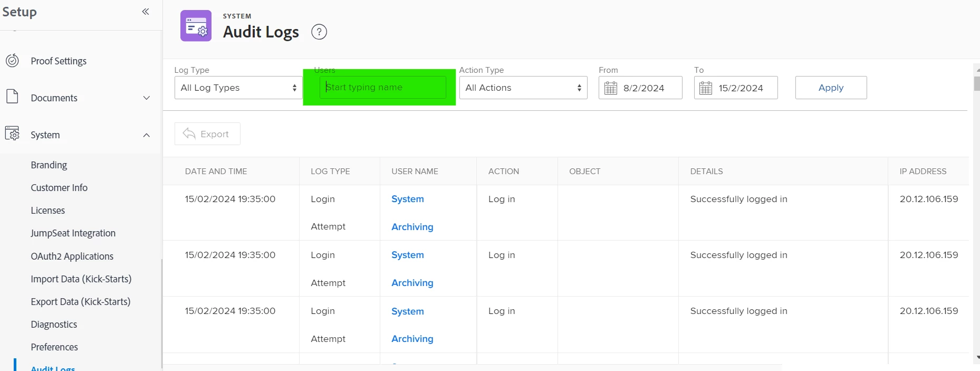The width and height of the screenshot is (980, 371).
Task: Click the Apply filter button
Action: click(x=831, y=88)
